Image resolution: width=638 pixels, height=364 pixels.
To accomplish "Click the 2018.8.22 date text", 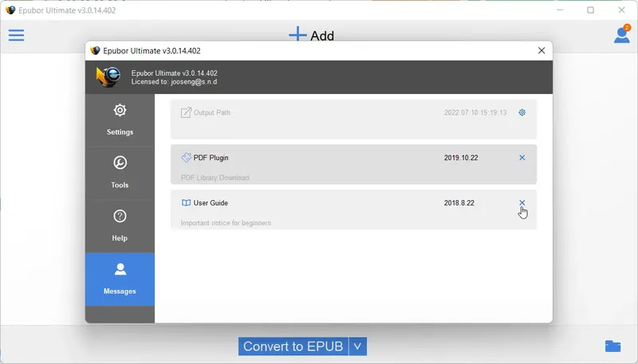I will (x=459, y=203).
